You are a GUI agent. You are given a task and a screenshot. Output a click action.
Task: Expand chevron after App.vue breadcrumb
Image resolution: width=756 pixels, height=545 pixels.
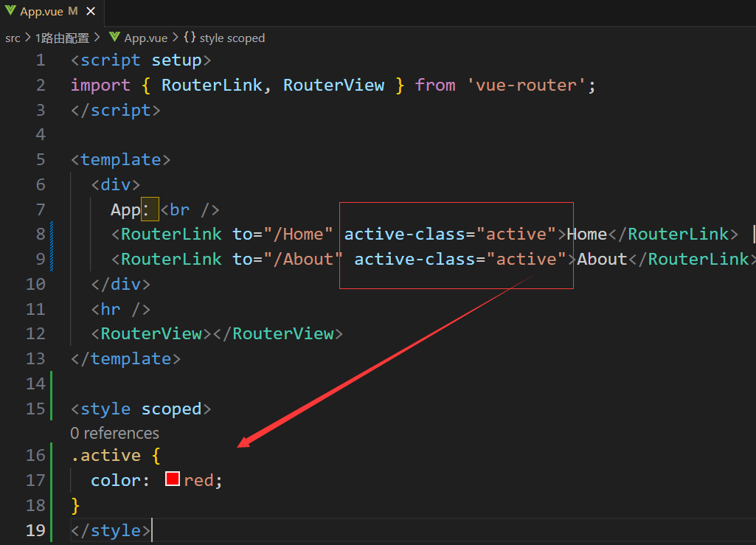[x=176, y=38]
